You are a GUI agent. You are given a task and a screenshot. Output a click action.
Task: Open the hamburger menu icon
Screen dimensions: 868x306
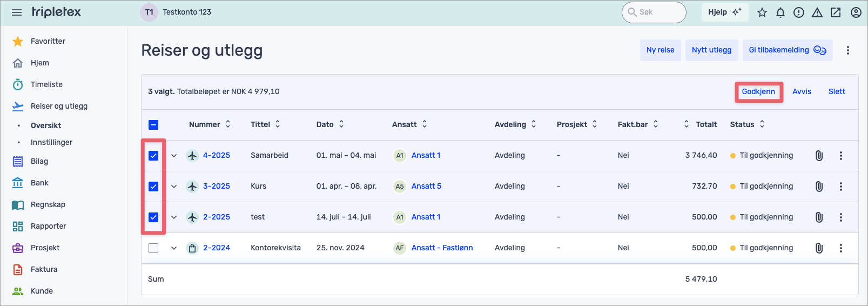[17, 12]
